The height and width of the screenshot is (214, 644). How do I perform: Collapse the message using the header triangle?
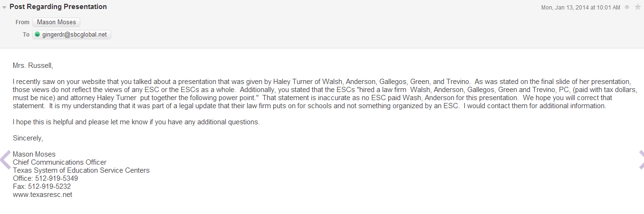click(x=4, y=8)
